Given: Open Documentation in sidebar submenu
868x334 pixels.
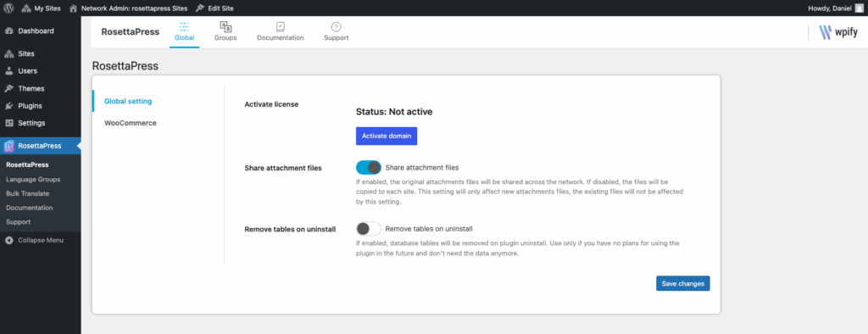Looking at the screenshot, I should pyautogui.click(x=30, y=208).
